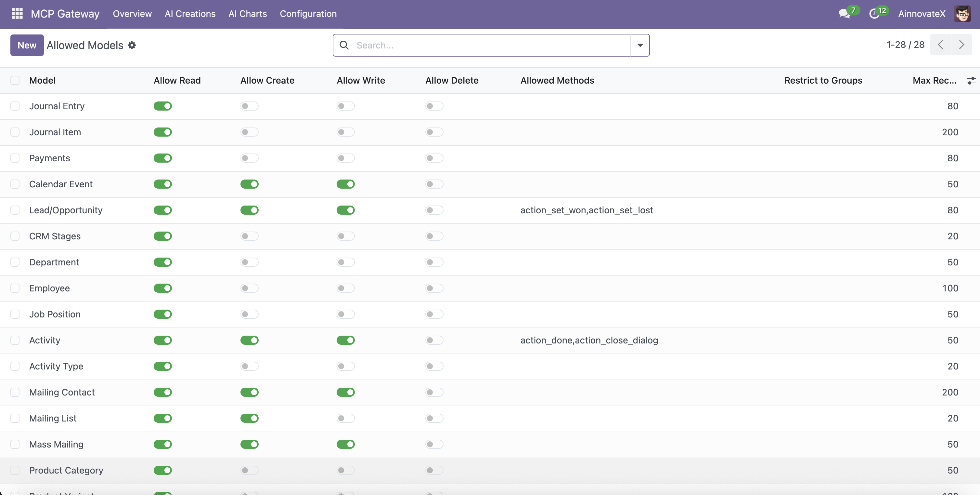Sort by the Allow Read column header
980x495 pixels.
coord(177,80)
